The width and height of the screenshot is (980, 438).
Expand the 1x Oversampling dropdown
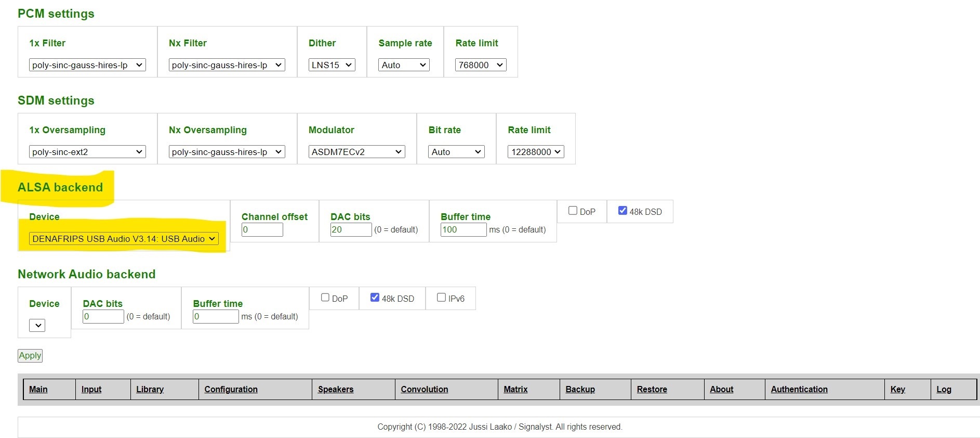tap(87, 152)
